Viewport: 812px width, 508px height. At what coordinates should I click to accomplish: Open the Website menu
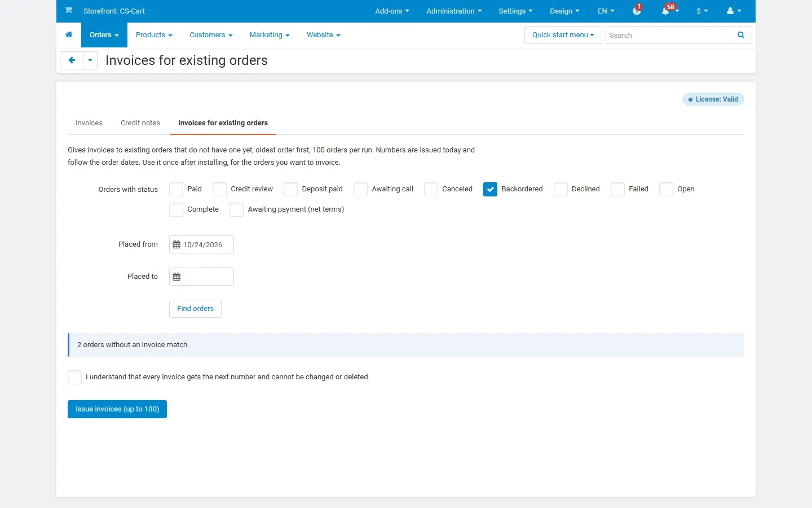click(324, 35)
